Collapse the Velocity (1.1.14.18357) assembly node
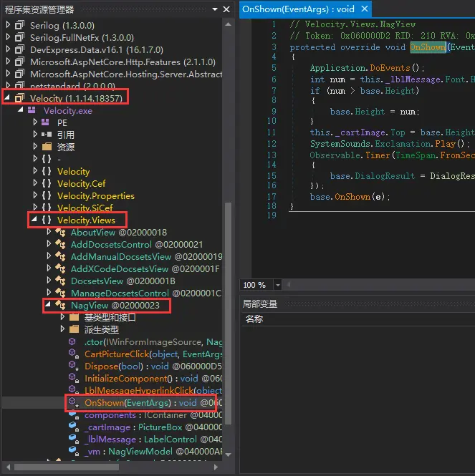The height and width of the screenshot is (476, 475). pyautogui.click(x=8, y=98)
